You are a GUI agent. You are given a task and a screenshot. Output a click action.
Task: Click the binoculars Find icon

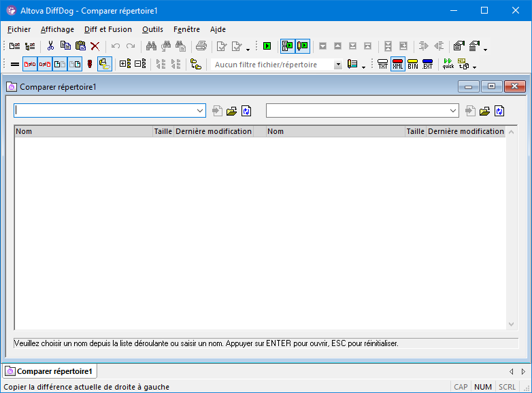(x=151, y=46)
